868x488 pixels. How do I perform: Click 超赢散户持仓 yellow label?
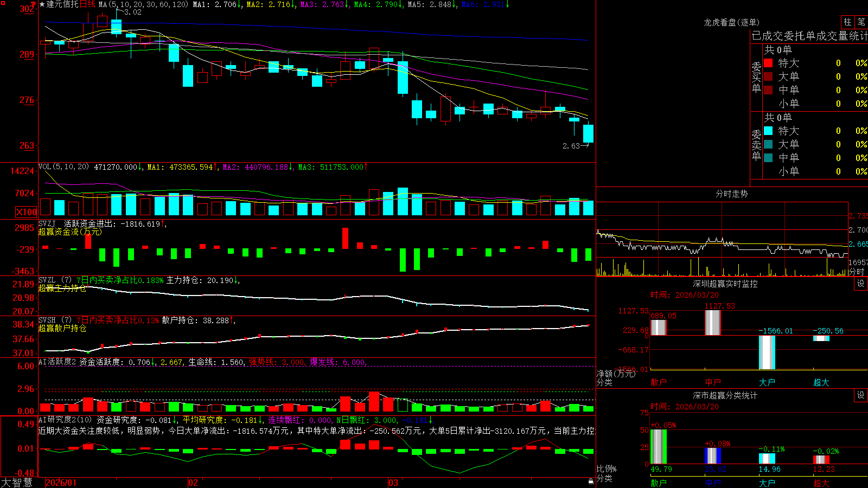[x=62, y=328]
